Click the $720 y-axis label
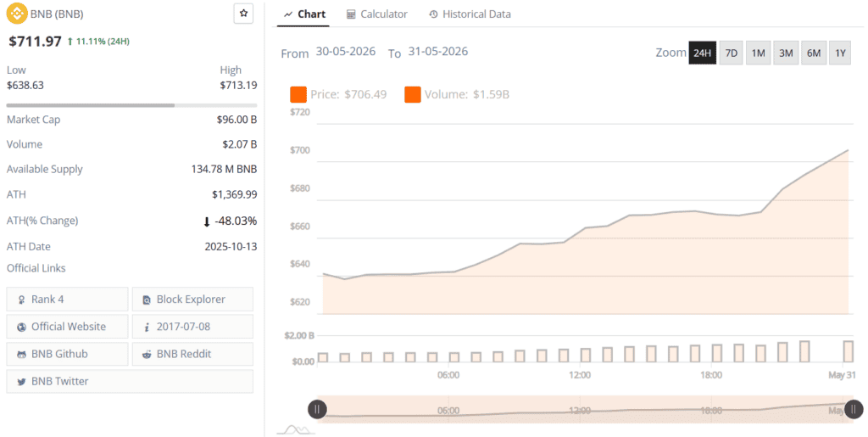 (300, 113)
